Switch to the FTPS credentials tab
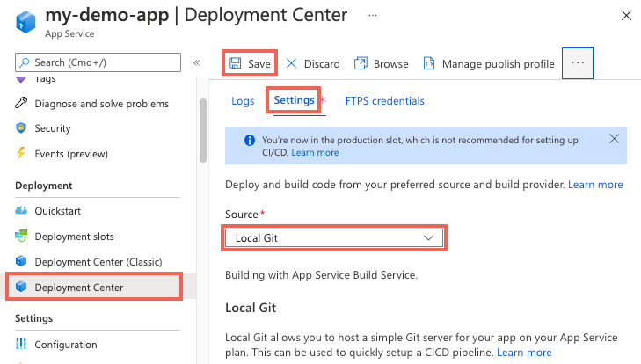 click(384, 101)
